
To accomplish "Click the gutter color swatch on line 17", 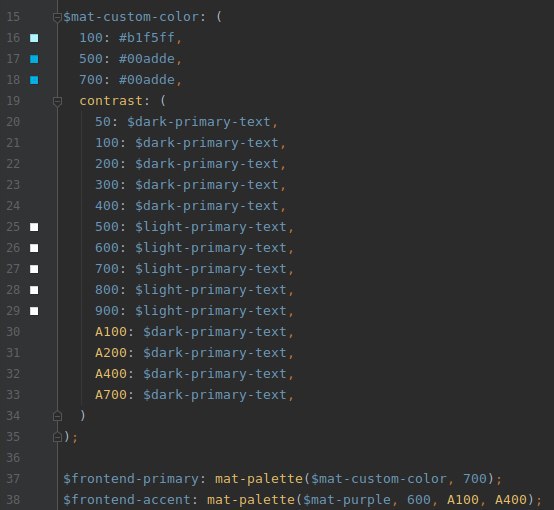I will tap(34, 59).
